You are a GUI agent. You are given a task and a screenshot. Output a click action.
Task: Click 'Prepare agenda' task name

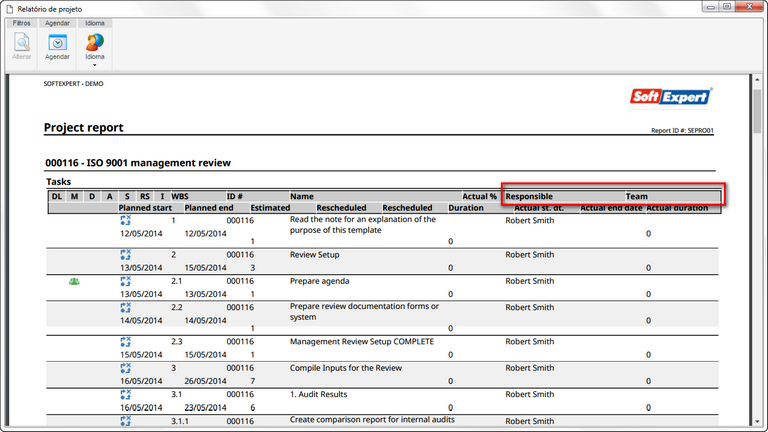coord(319,281)
